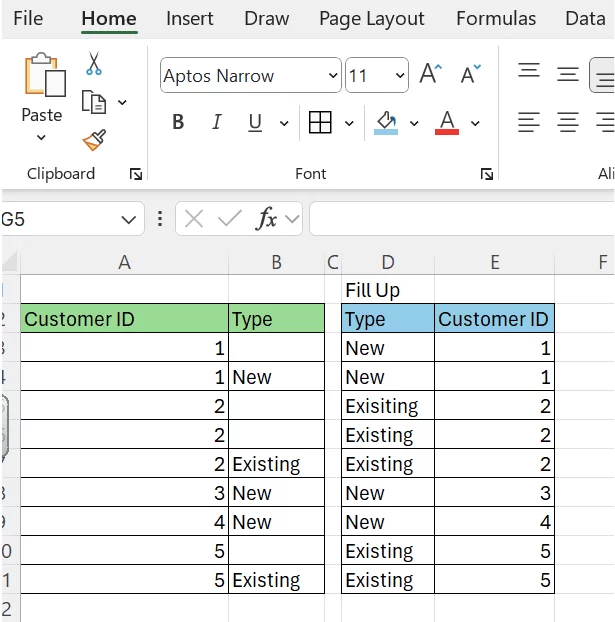This screenshot has width=615, height=622.
Task: Cancel formula entry with X icon
Action: (x=194, y=219)
